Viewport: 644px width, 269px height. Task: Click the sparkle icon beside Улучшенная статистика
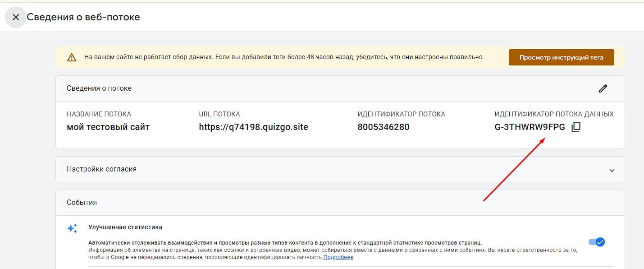[72, 228]
